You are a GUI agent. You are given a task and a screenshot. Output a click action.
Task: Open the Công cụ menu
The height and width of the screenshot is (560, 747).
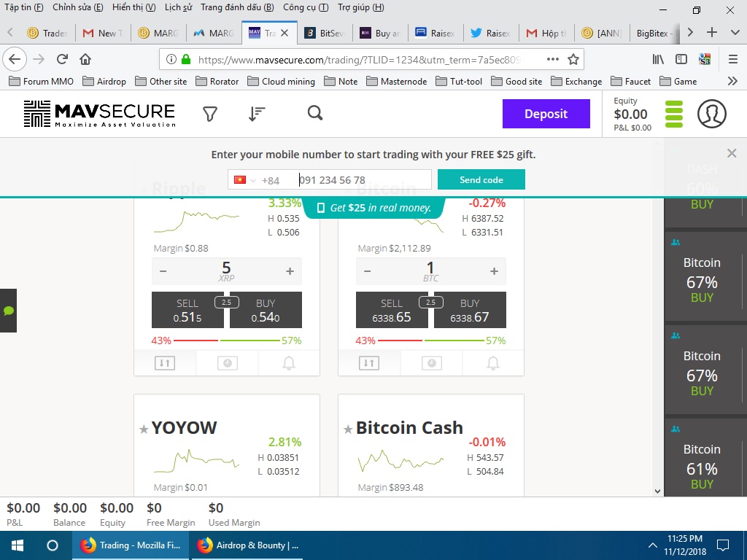tap(306, 7)
